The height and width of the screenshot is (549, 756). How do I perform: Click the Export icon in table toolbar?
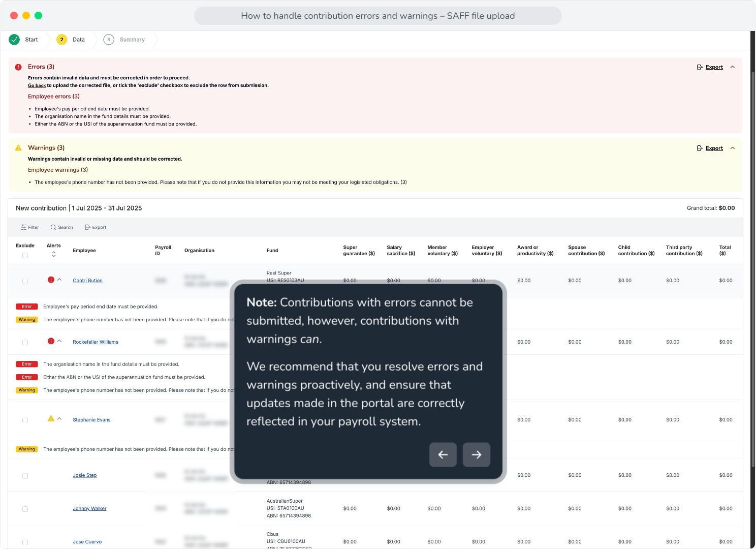pyautogui.click(x=87, y=227)
